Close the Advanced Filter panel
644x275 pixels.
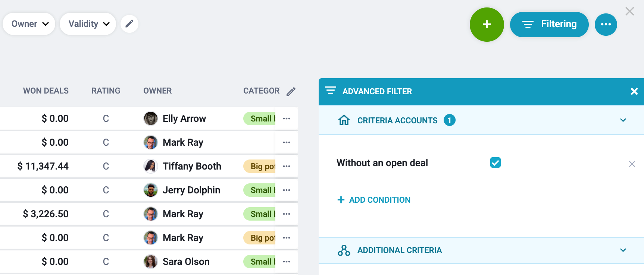634,91
